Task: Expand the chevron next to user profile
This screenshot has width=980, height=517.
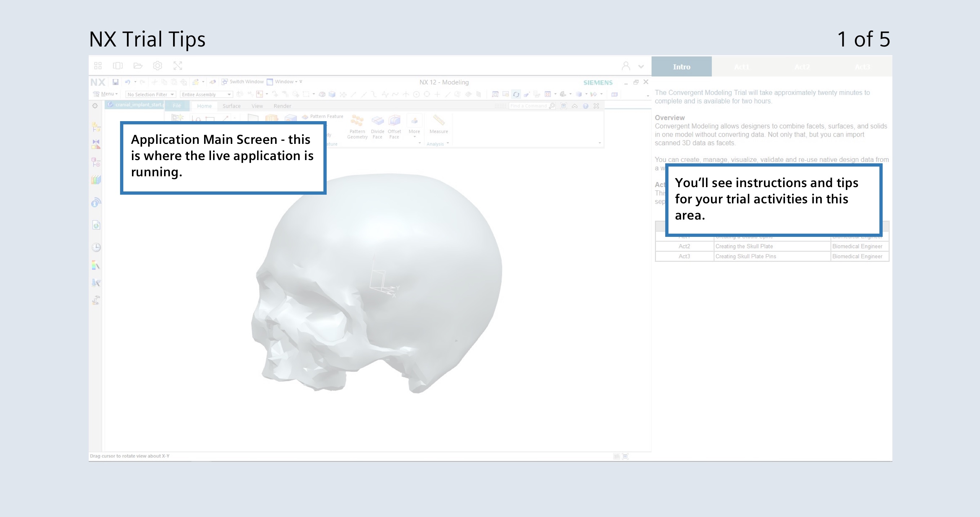Action: [641, 67]
